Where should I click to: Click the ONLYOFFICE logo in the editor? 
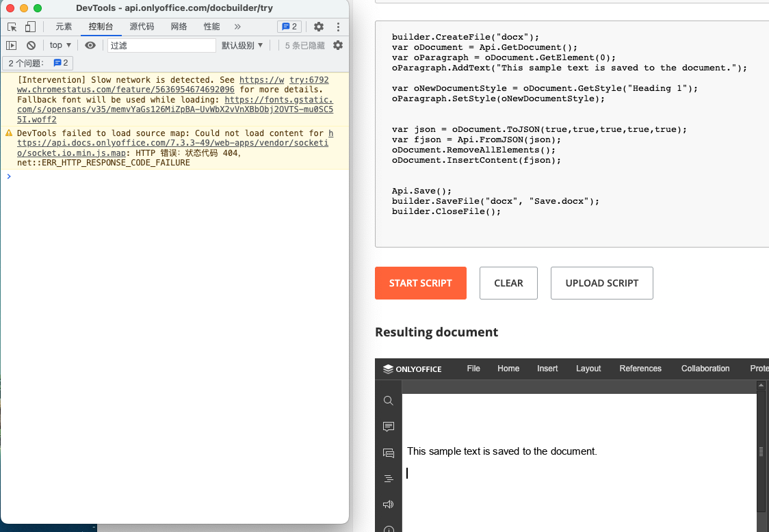tap(412, 369)
